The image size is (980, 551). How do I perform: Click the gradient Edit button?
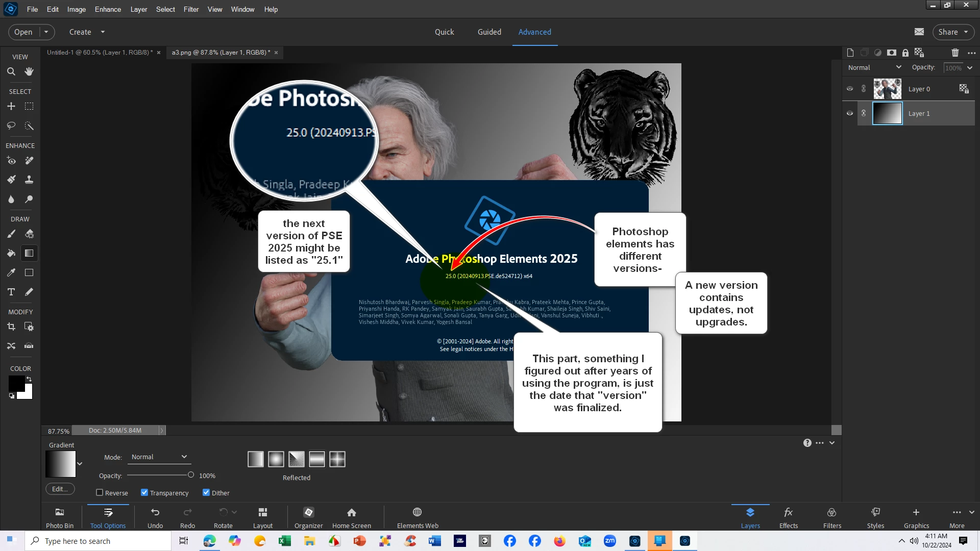[60, 489]
